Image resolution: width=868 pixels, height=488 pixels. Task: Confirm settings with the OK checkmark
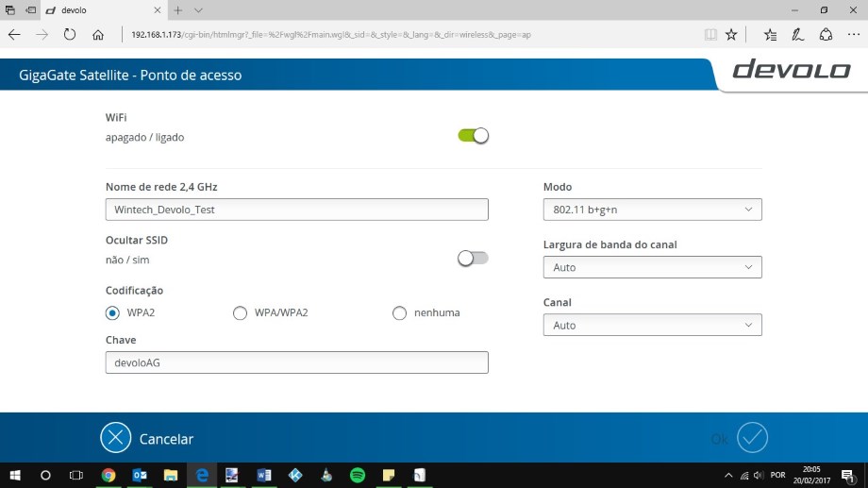pos(752,438)
